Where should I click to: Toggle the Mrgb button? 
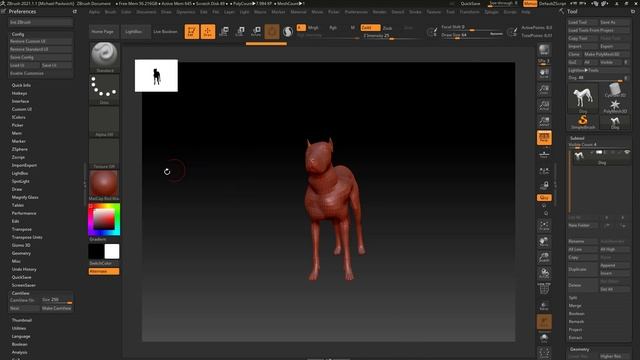point(313,27)
